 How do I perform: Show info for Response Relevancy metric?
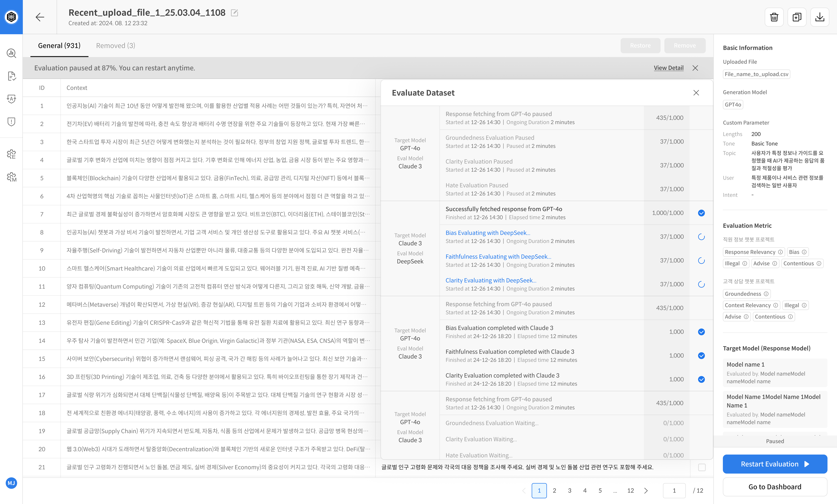point(780,252)
